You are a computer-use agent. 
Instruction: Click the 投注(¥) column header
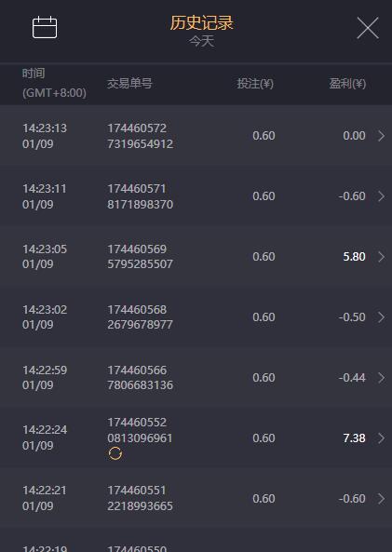[255, 84]
